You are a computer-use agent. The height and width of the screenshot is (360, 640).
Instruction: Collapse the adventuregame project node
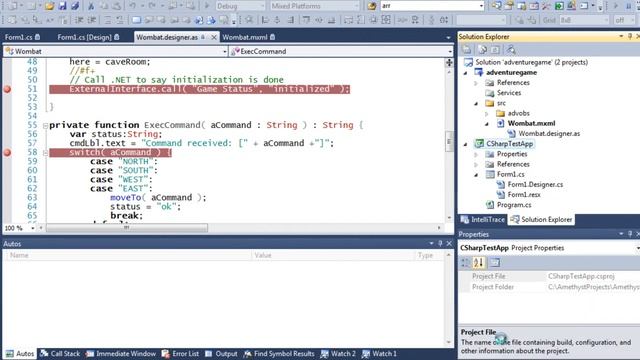[x=466, y=73]
